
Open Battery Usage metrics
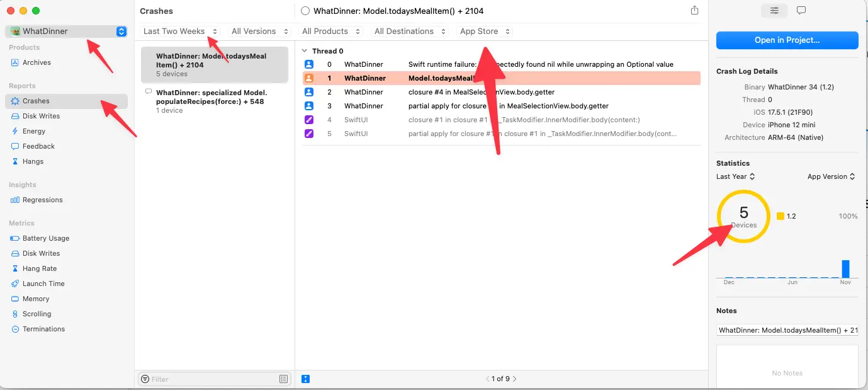pos(45,238)
